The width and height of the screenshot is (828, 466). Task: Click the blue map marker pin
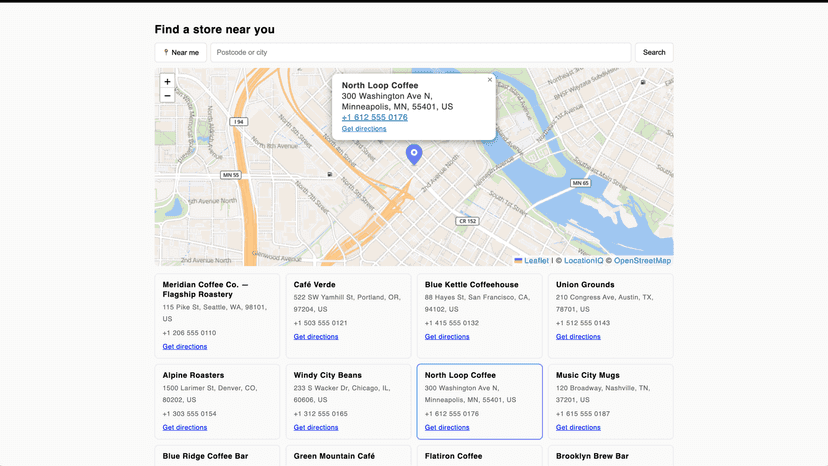pos(414,155)
